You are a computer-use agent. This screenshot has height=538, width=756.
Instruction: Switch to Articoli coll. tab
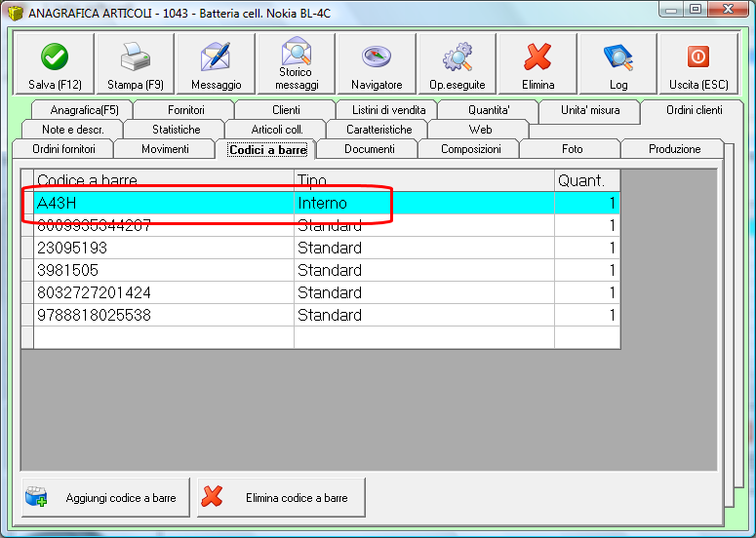pos(277,129)
